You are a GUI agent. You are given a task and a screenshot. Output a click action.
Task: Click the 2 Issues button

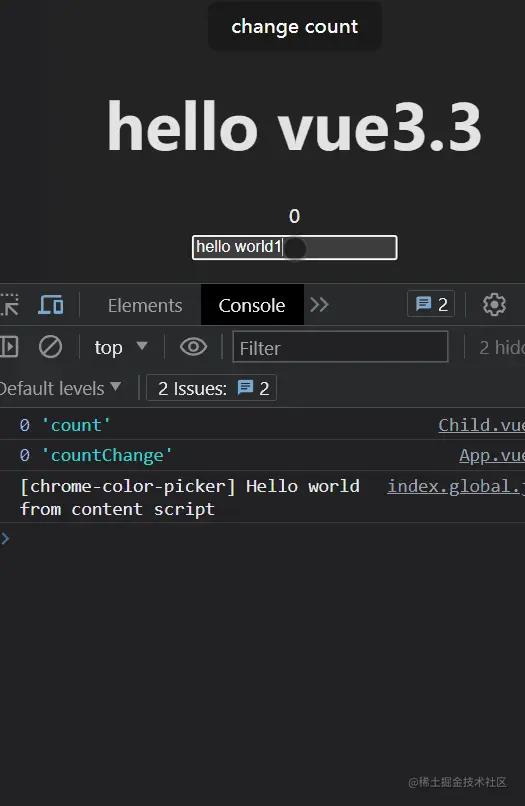pos(211,388)
